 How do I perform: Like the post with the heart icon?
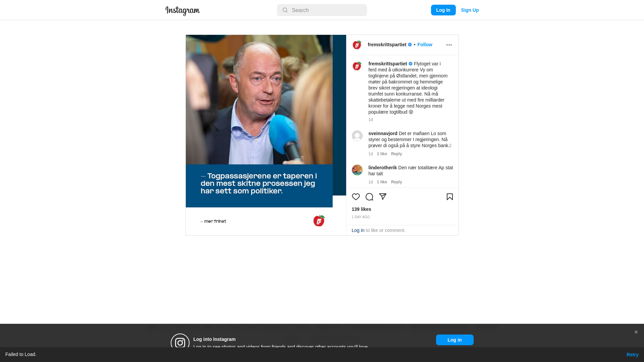[356, 197]
